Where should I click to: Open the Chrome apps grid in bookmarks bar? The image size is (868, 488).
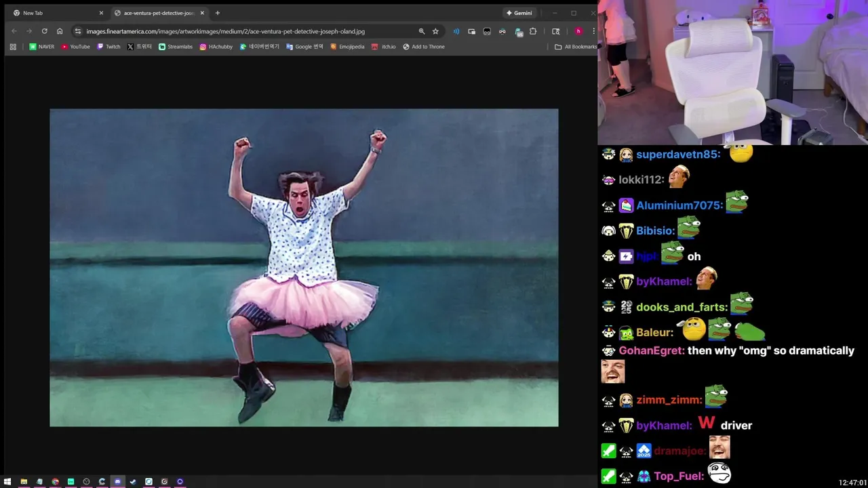tap(13, 47)
